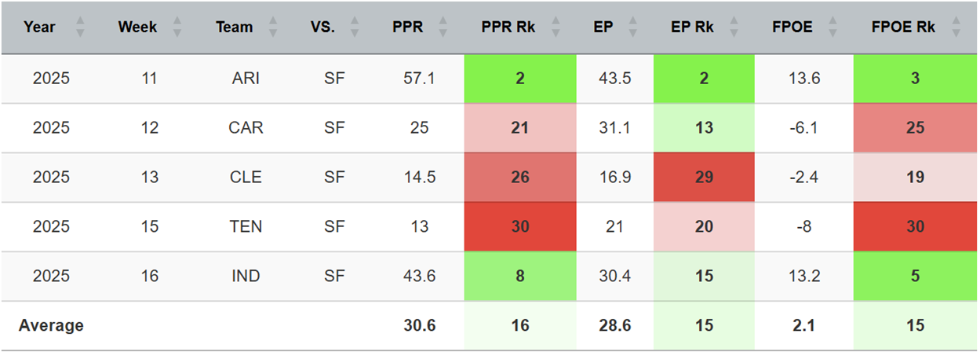Click the PPR value 57.1

point(419,78)
